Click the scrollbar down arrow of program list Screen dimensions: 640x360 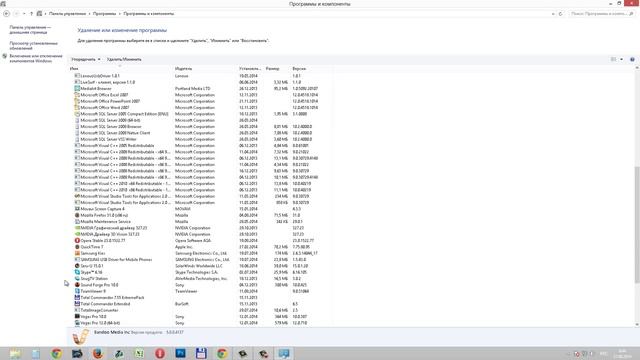637,324
